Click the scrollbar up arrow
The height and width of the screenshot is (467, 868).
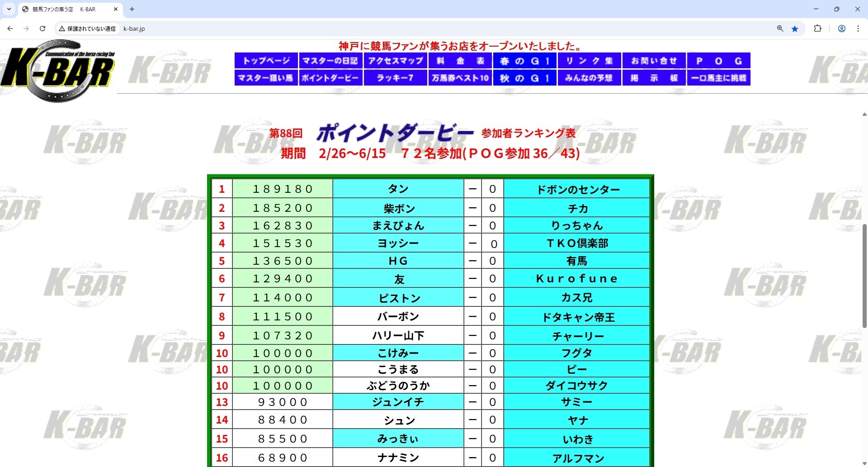[864, 114]
